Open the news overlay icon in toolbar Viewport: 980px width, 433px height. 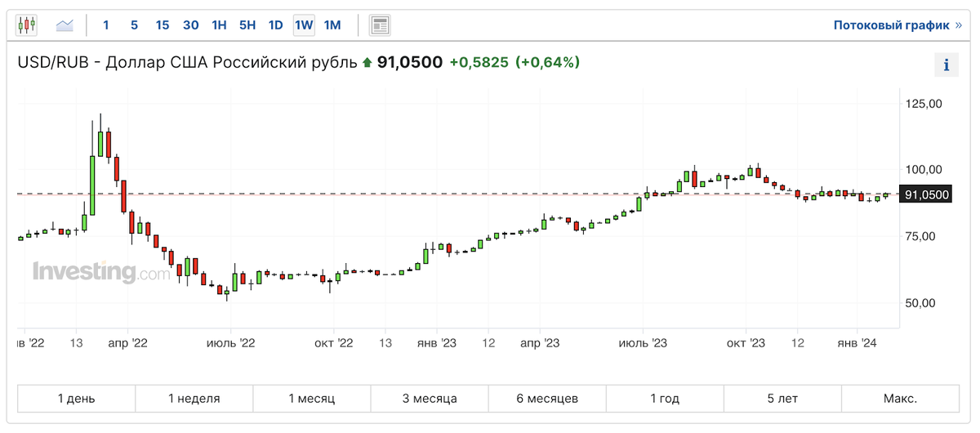click(379, 25)
